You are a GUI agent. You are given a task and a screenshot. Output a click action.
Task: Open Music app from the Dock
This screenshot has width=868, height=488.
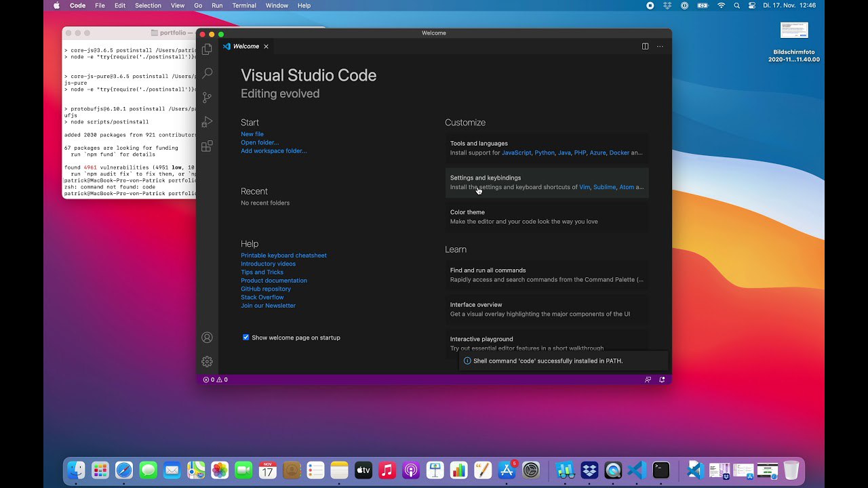(387, 470)
